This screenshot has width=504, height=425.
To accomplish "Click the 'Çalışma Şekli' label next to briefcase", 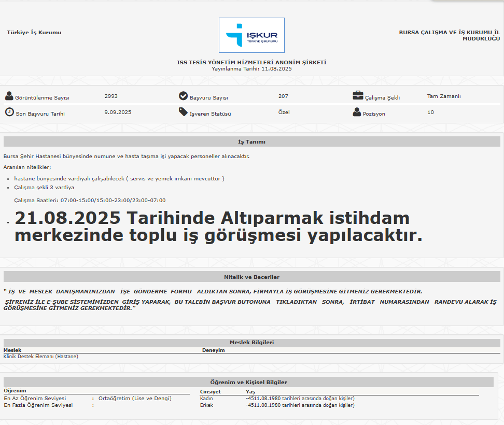I will (383, 97).
